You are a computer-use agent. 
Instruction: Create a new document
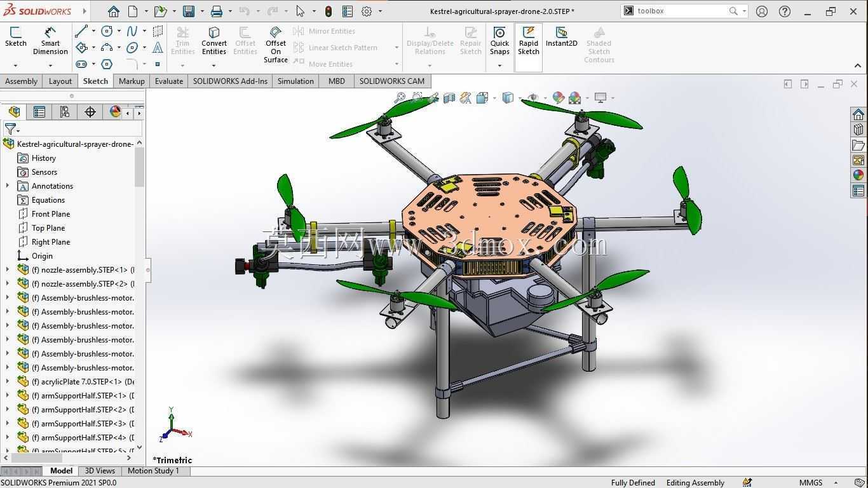point(133,11)
